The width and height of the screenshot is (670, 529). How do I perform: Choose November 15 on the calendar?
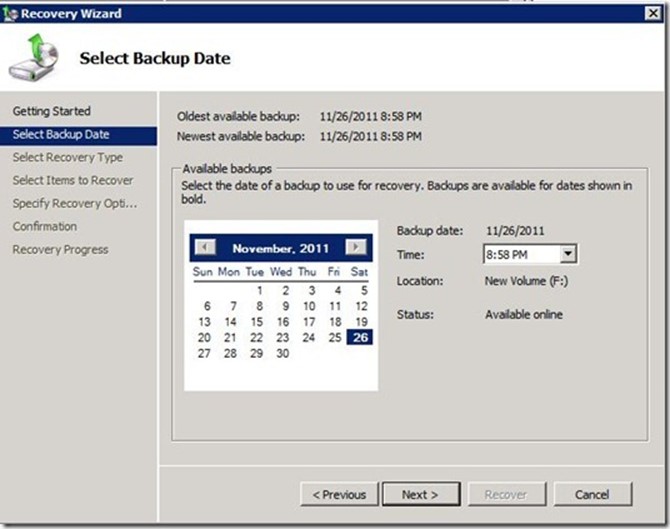(258, 322)
